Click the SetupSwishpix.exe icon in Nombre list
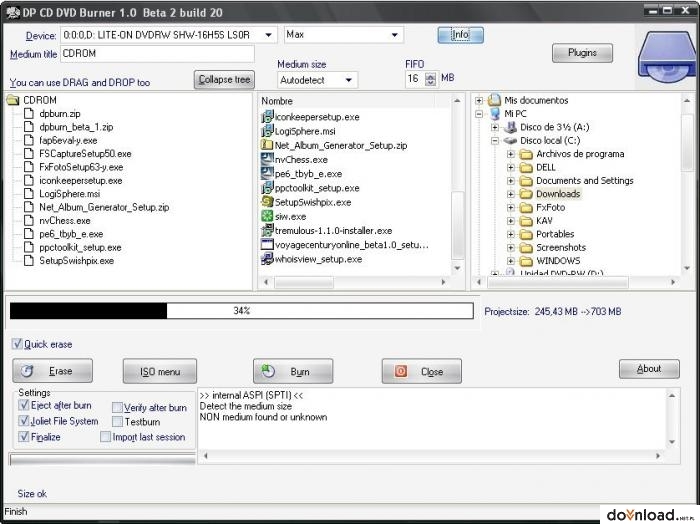Image resolution: width=700 pixels, height=524 pixels. pos(267,202)
